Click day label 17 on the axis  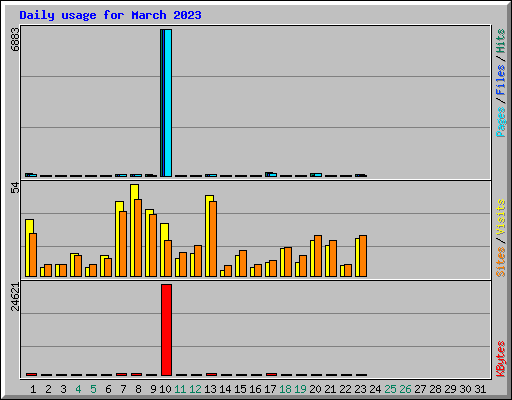(x=270, y=389)
